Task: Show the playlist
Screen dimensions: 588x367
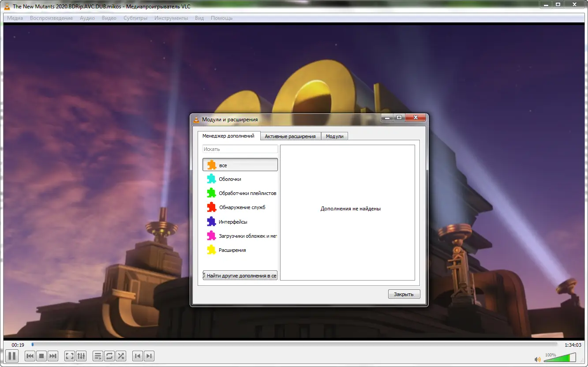Action: click(97, 356)
